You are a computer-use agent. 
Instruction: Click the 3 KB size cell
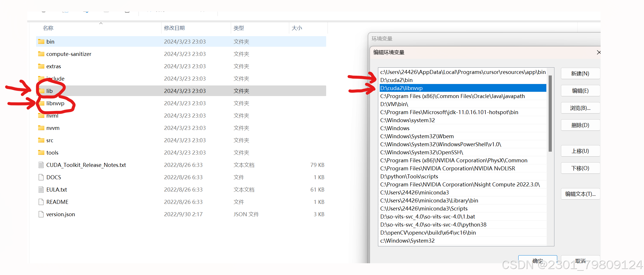click(x=319, y=214)
